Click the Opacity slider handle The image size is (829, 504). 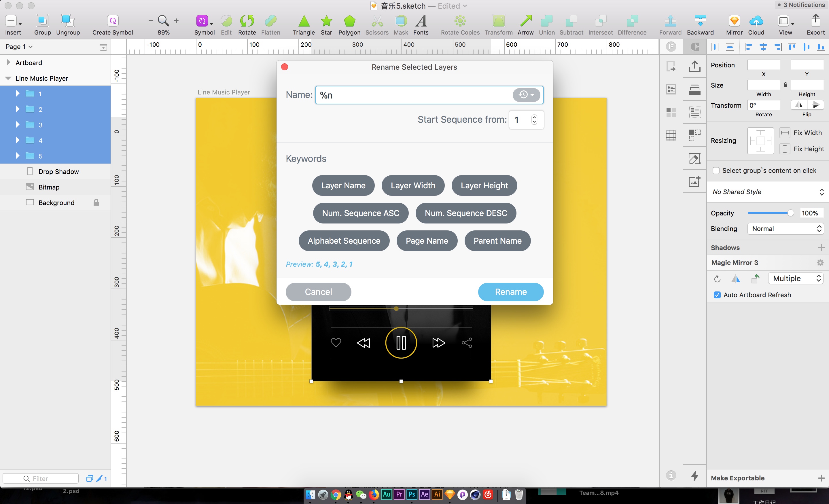pos(790,213)
